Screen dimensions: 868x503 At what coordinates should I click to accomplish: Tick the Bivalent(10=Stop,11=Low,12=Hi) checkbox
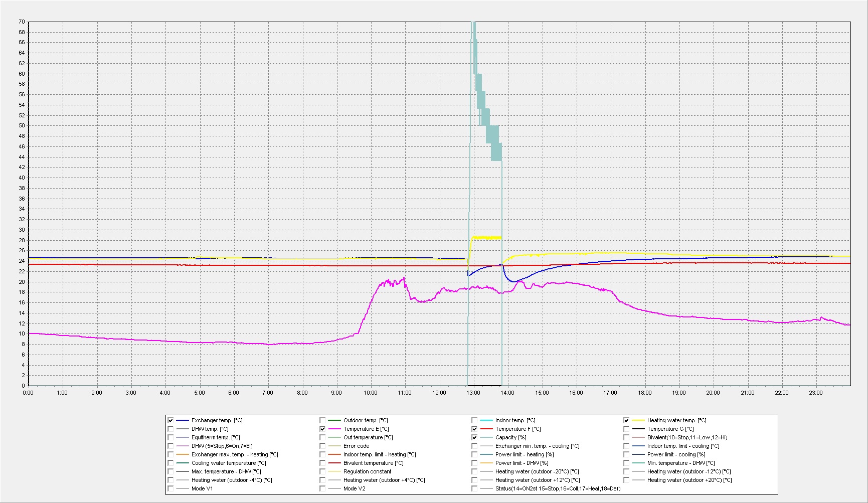point(626,437)
